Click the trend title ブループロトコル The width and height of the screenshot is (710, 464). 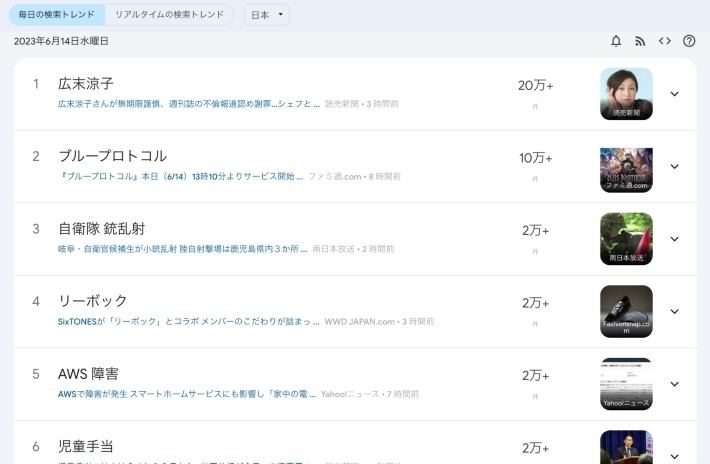pyautogui.click(x=113, y=156)
